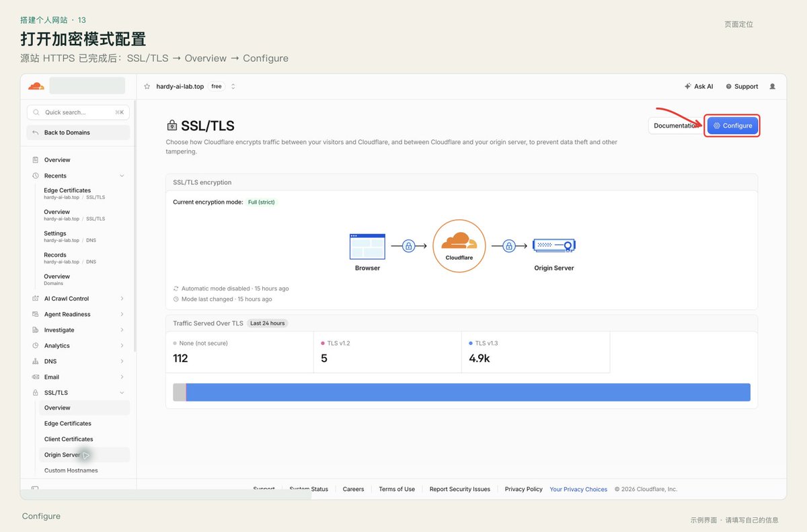Image resolution: width=807 pixels, height=532 pixels.
Task: Click the Automatic mode disabled sync icon
Action: click(176, 289)
